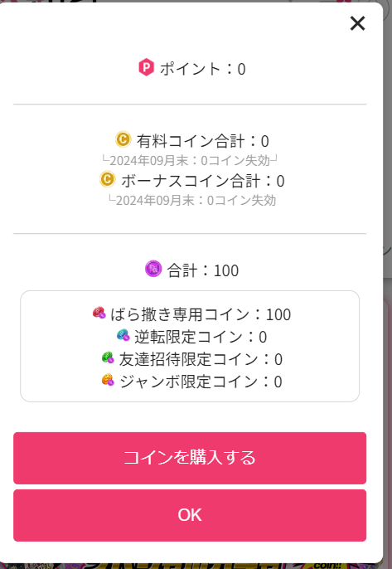Click the blue 逆転限定コイン icon
The height and width of the screenshot is (569, 392).
pos(123,335)
